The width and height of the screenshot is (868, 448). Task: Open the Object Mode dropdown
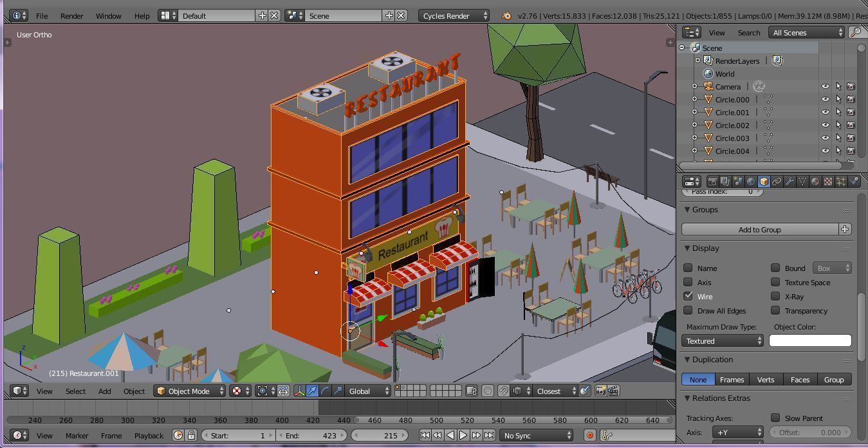click(190, 391)
